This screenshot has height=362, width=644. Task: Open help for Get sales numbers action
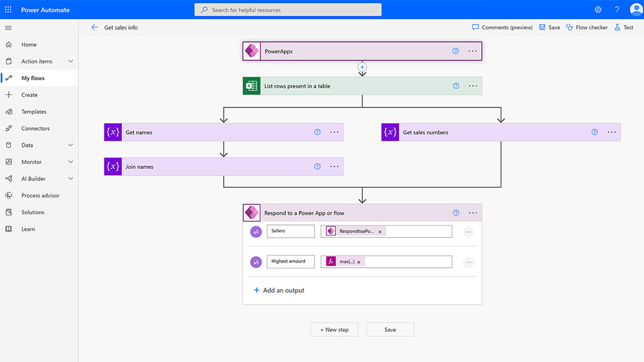[x=594, y=132]
